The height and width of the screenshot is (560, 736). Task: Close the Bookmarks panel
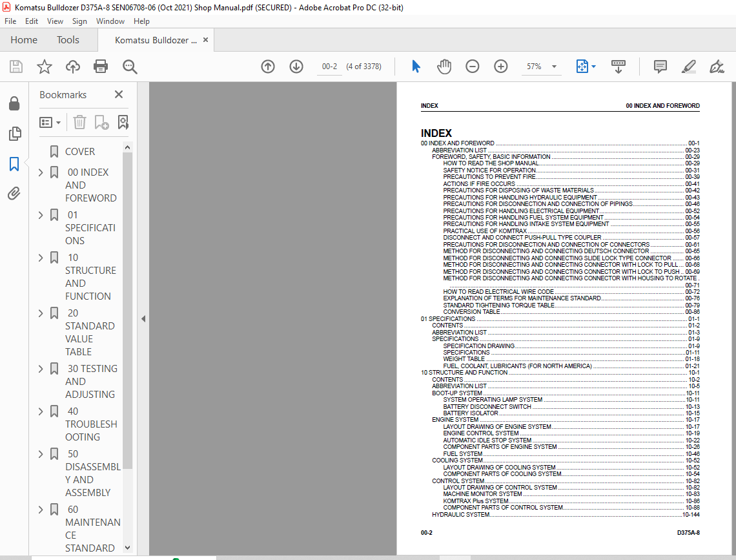click(119, 94)
